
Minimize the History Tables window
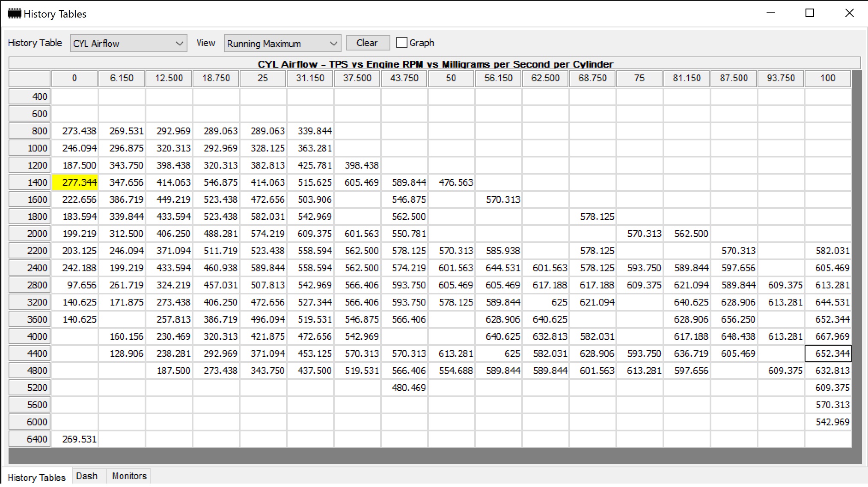tap(771, 13)
